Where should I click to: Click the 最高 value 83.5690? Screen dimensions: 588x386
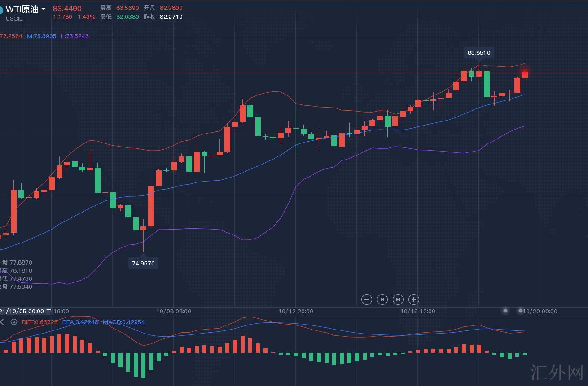pos(127,8)
